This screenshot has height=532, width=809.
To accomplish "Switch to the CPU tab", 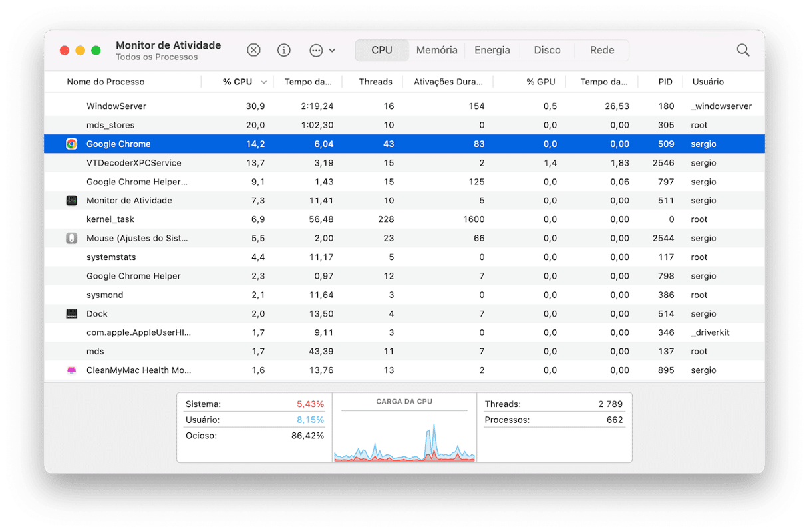I will coord(382,50).
